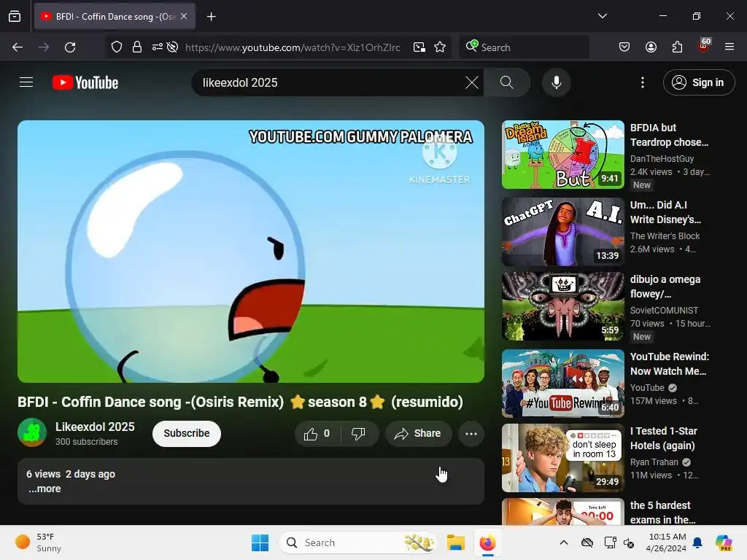
Task: Subscribe to Likeexdol 2025 channel
Action: pyautogui.click(x=186, y=433)
